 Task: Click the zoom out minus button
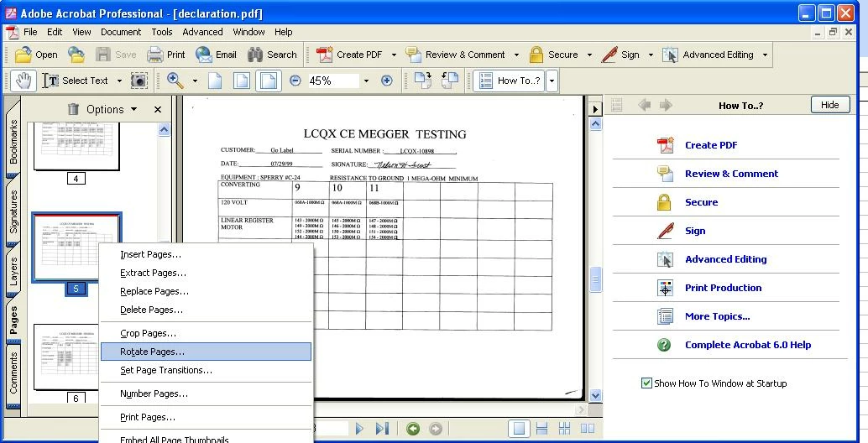coord(295,81)
